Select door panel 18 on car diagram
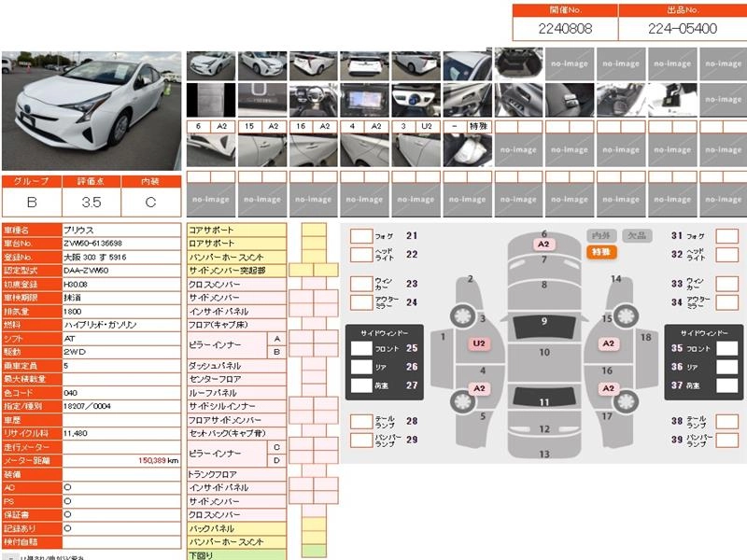 point(646,357)
